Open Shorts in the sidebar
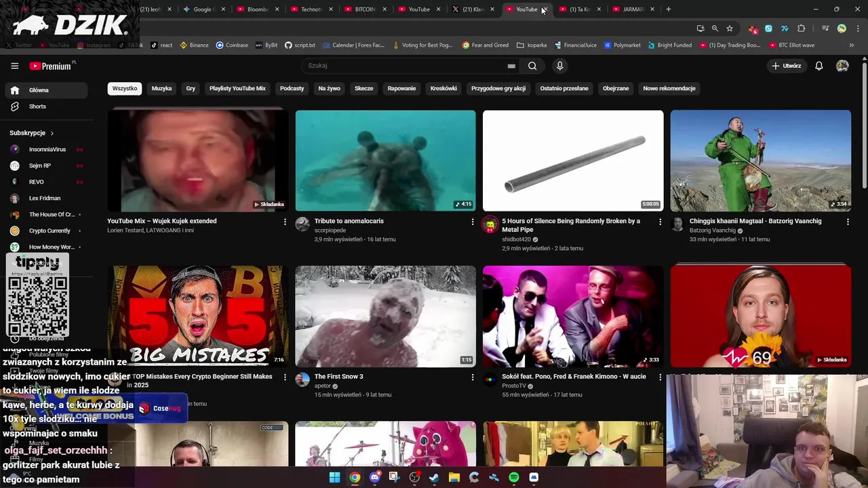868x488 pixels. click(x=46, y=106)
